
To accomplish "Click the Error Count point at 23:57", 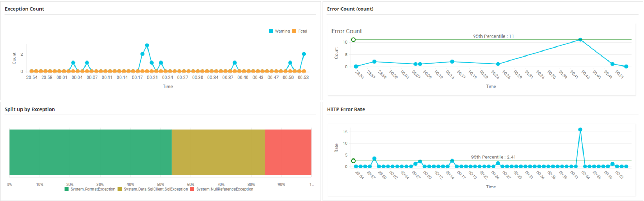I will click(x=374, y=62).
